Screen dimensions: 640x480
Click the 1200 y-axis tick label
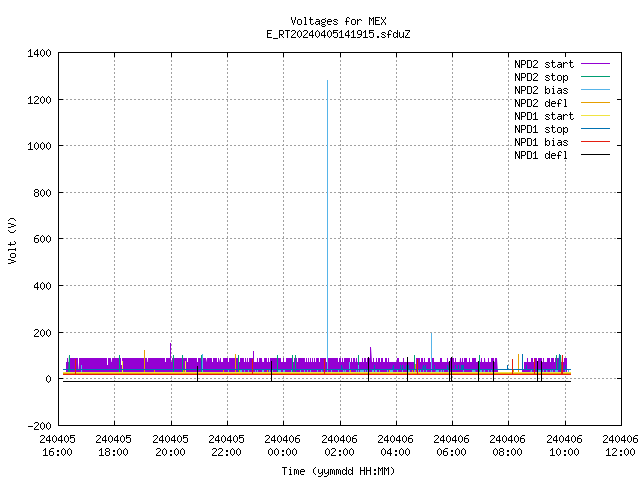[x=39, y=100]
